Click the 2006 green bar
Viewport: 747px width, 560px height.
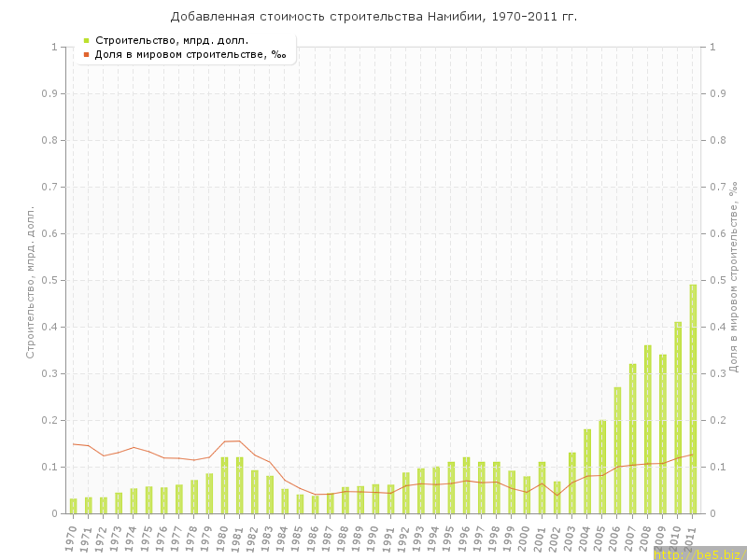point(617,451)
